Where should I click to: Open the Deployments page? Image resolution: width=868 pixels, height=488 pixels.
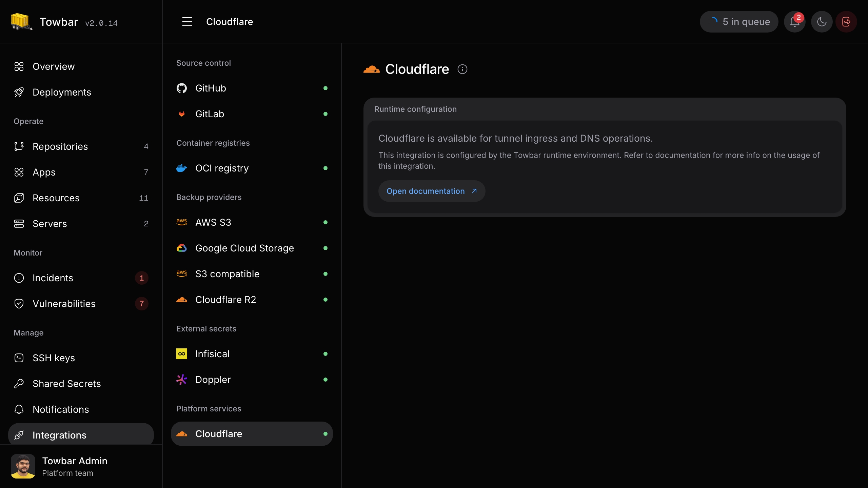click(81, 92)
